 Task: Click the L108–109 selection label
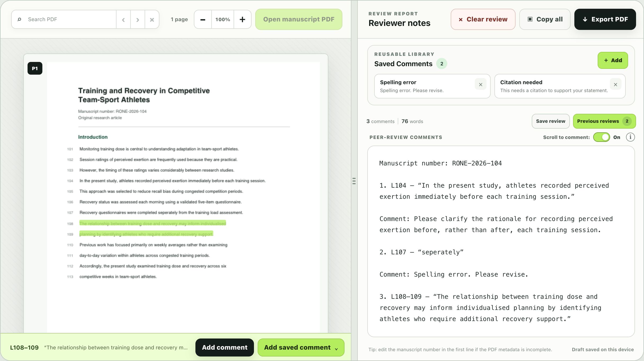tap(24, 348)
